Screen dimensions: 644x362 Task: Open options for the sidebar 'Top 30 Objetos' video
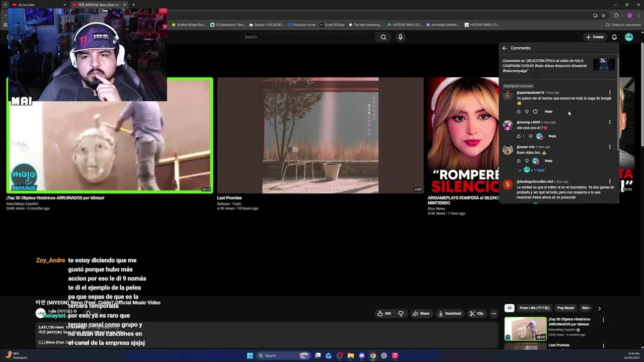603,320
